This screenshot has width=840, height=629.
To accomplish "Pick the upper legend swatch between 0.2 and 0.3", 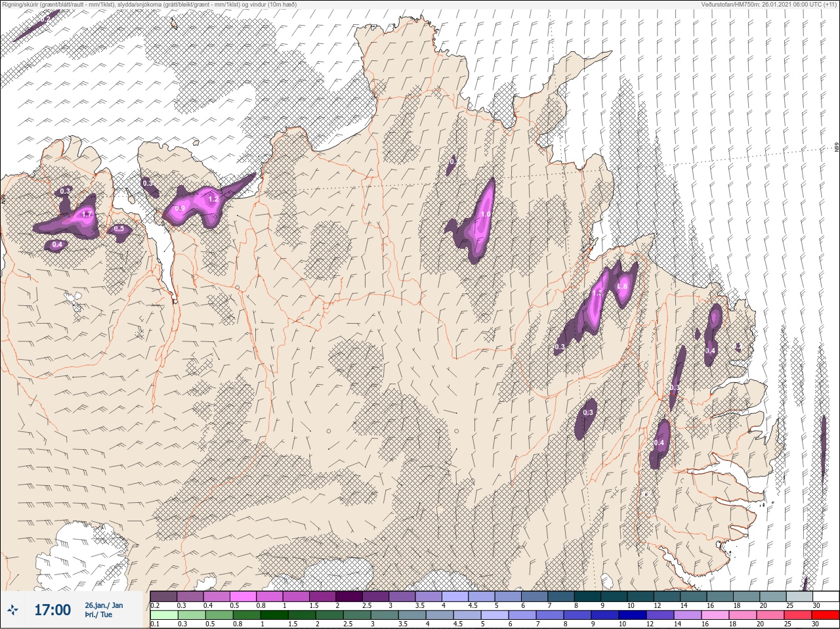I will click(163, 596).
